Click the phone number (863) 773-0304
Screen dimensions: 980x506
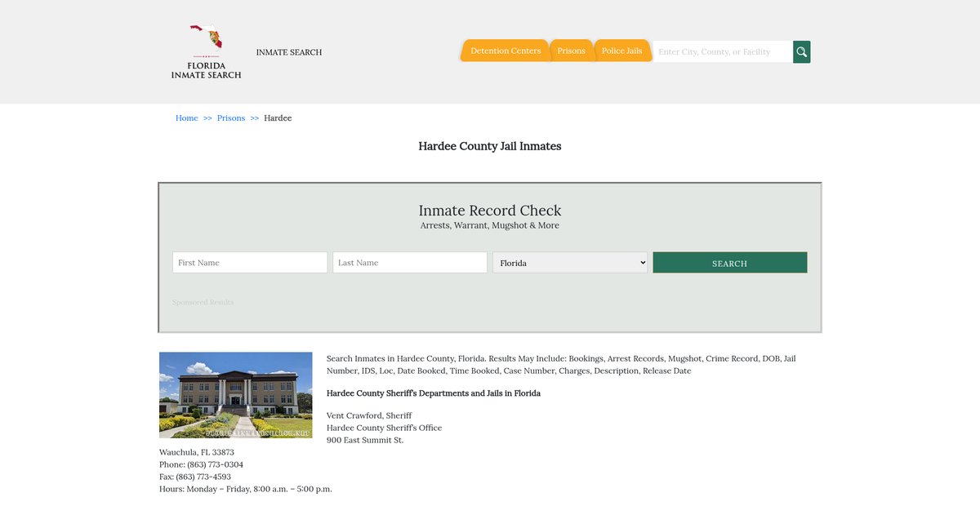click(x=216, y=464)
